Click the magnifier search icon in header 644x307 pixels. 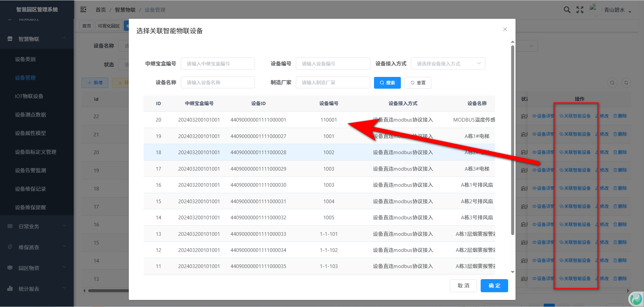567,10
